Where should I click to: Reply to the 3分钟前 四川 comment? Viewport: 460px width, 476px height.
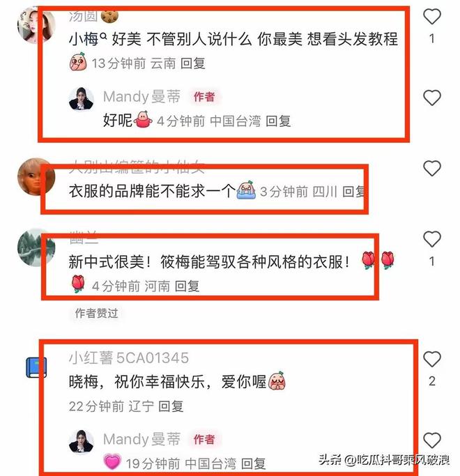click(354, 192)
